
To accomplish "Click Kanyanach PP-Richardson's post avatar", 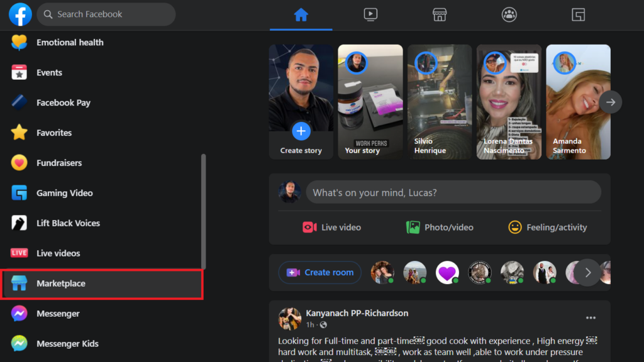I will coord(289,319).
